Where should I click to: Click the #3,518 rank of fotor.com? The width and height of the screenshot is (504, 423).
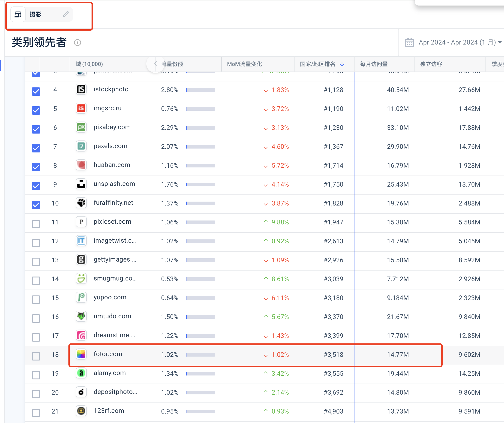coord(333,355)
